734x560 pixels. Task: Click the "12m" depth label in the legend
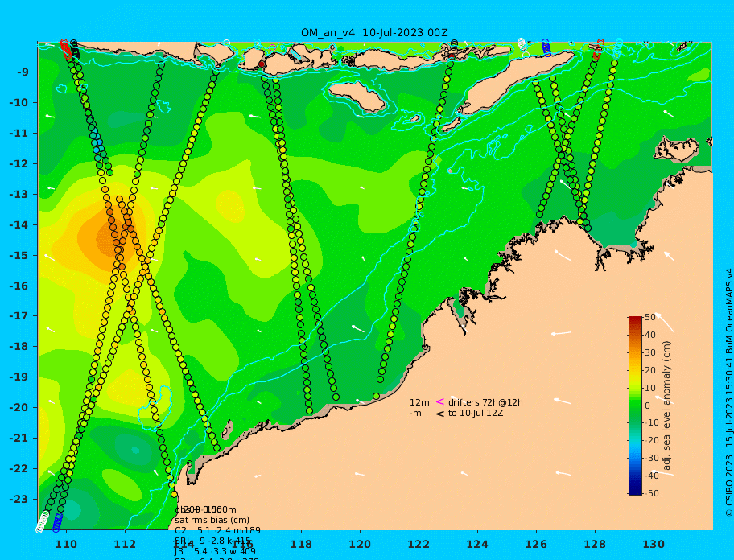[x=419, y=402]
